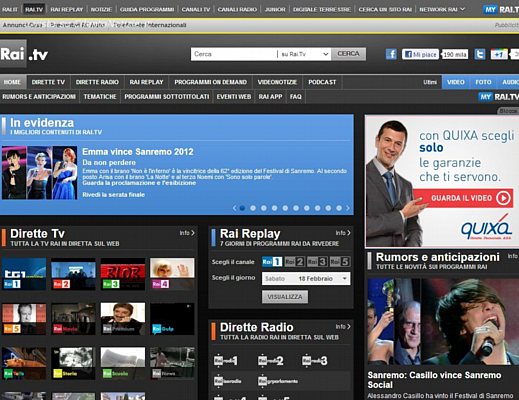Image resolution: width=519 pixels, height=400 pixels.
Task: Select fifth carousel dot in In evidenza
Action: [285, 208]
